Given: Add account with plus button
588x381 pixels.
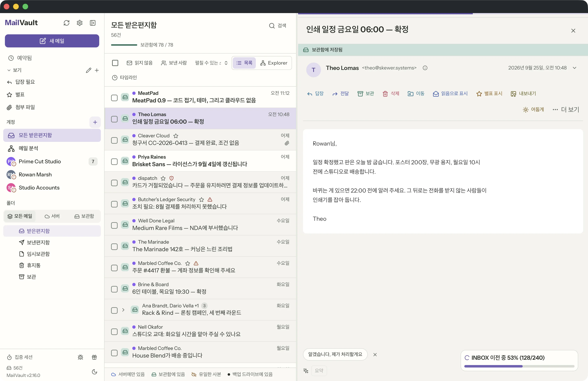Looking at the screenshot, I should pyautogui.click(x=95, y=122).
